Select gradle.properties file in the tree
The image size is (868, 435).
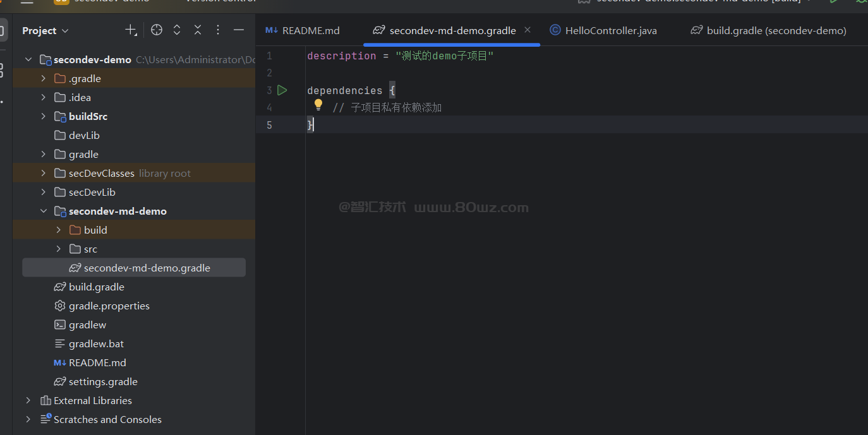click(109, 306)
